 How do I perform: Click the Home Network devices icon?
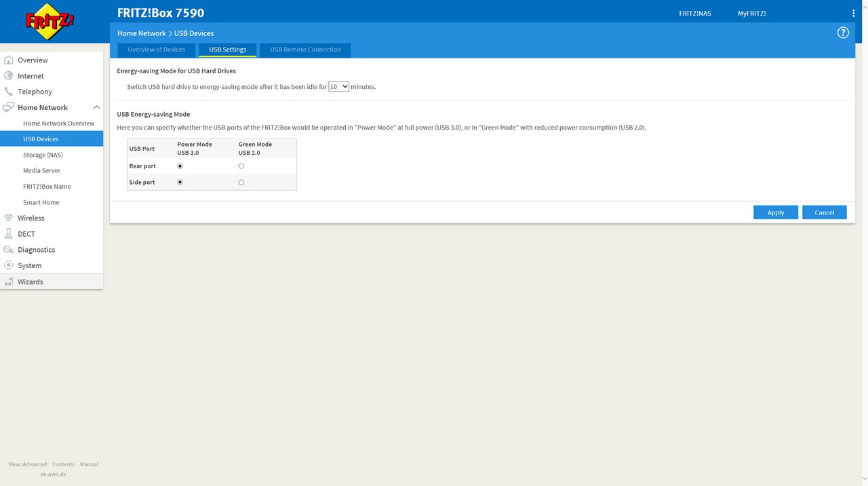8,107
